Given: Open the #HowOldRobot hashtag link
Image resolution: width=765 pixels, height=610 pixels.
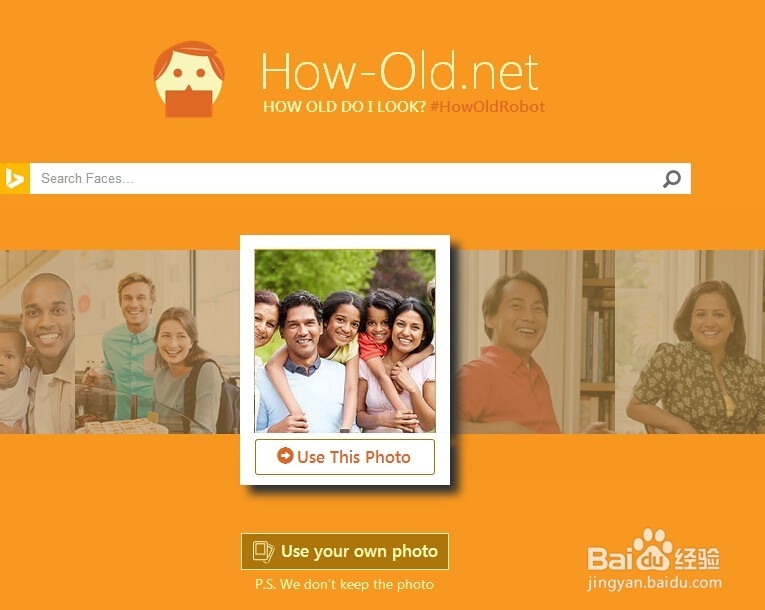Looking at the screenshot, I should (487, 106).
